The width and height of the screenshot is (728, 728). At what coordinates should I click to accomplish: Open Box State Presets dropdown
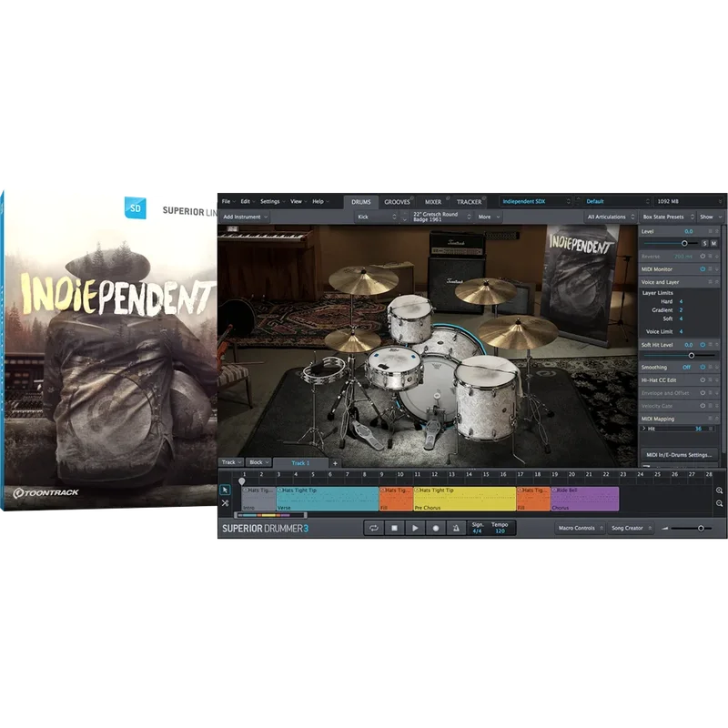(x=668, y=217)
